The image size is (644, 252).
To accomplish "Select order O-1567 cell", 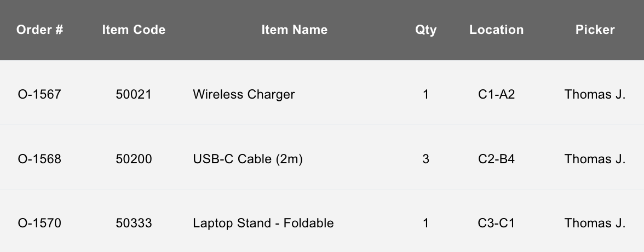I will (x=39, y=94).
